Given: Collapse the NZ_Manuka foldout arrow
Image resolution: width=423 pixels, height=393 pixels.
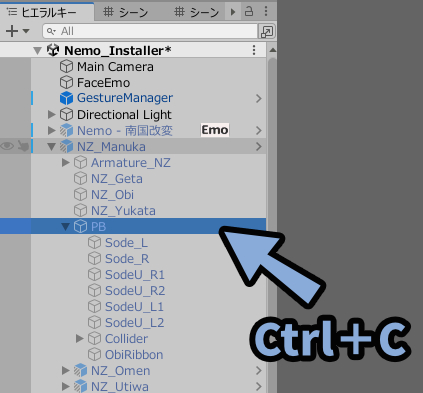Looking at the screenshot, I should pos(51,147).
